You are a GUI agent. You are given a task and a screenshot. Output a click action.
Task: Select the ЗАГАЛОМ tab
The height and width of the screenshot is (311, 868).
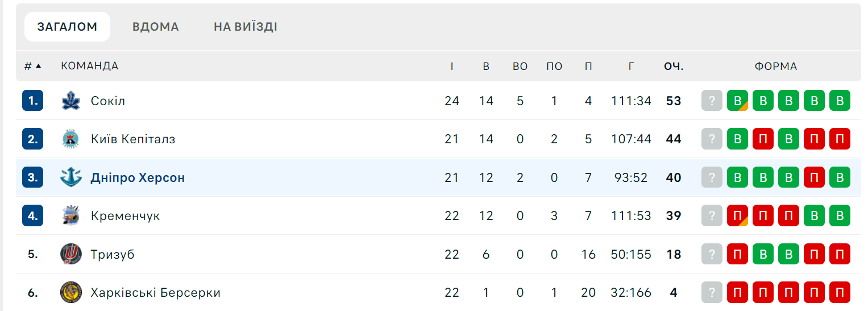[67, 27]
